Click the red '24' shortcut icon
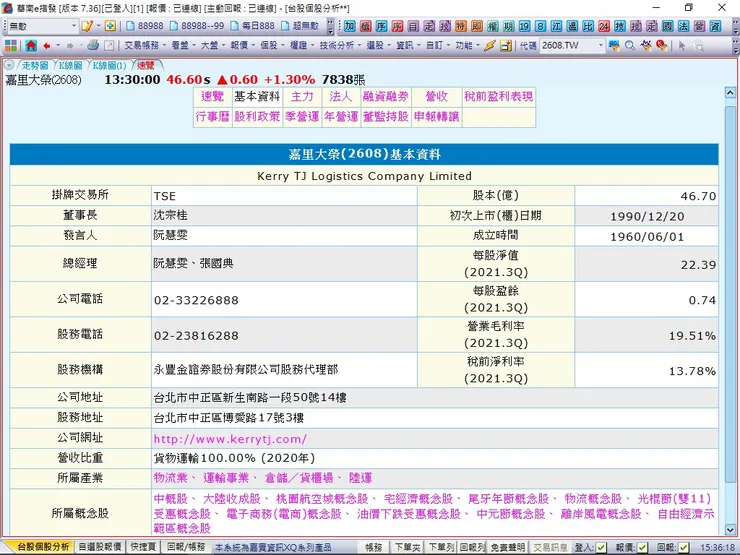 pos(604,26)
